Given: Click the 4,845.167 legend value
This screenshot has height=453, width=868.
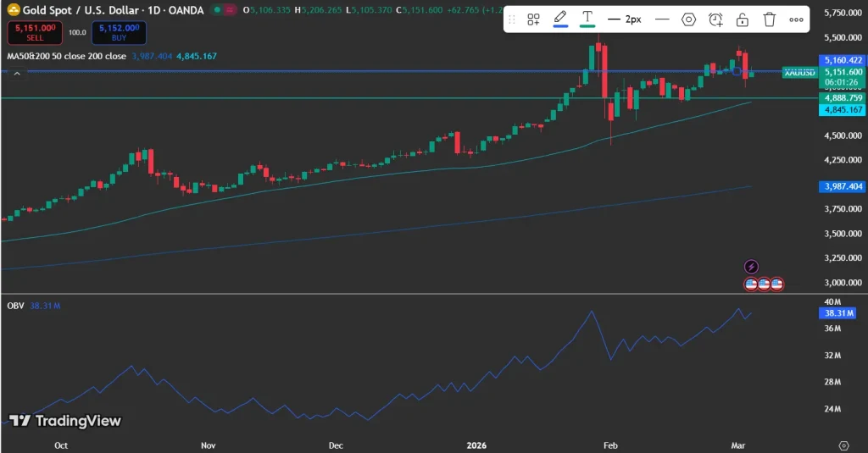Looking at the screenshot, I should 197,57.
